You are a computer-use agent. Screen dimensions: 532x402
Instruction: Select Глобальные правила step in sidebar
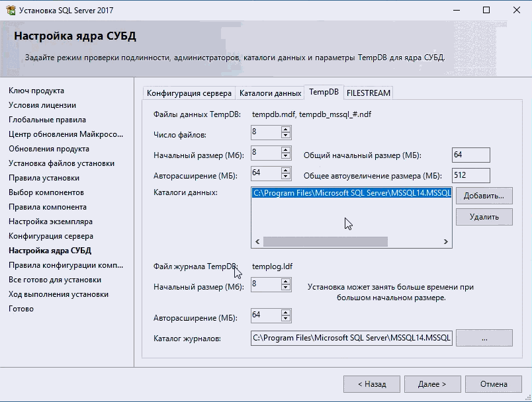tap(47, 120)
